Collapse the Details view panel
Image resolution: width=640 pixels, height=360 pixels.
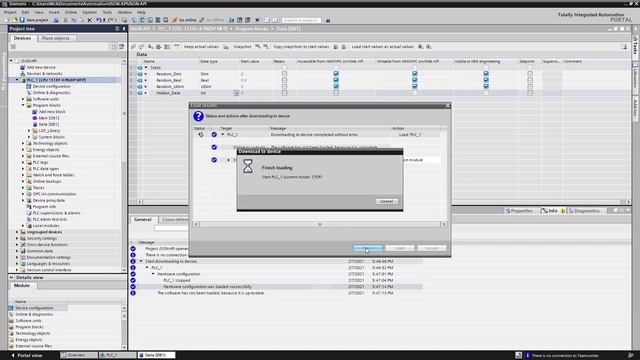coord(11,277)
